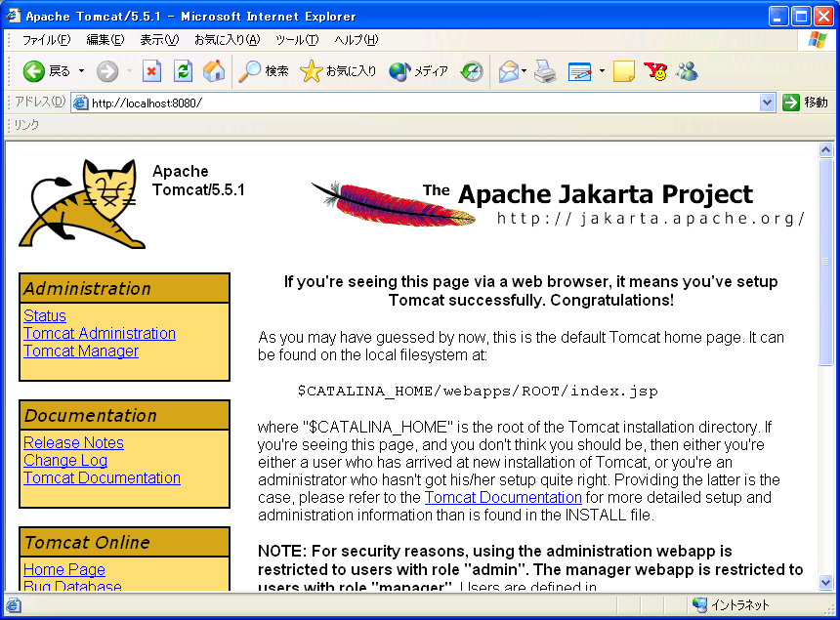Click the Go (移動) button
840x620 pixels.
[805, 103]
